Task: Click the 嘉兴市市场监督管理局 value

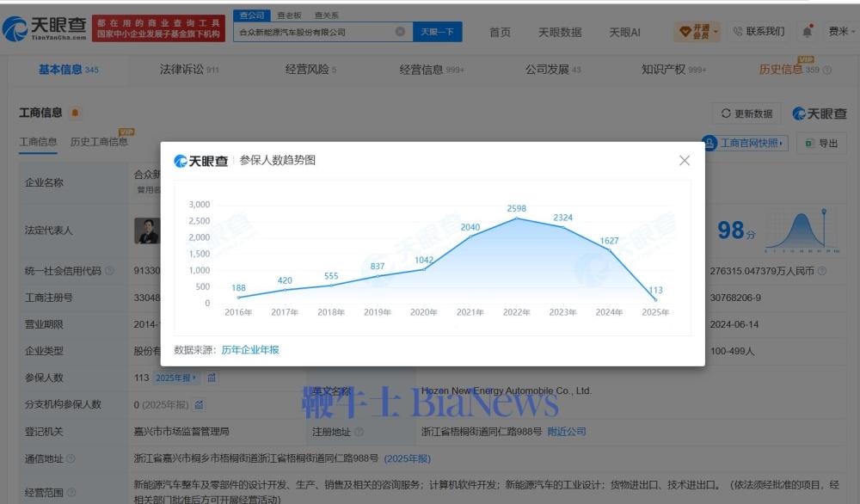Action: [x=181, y=432]
